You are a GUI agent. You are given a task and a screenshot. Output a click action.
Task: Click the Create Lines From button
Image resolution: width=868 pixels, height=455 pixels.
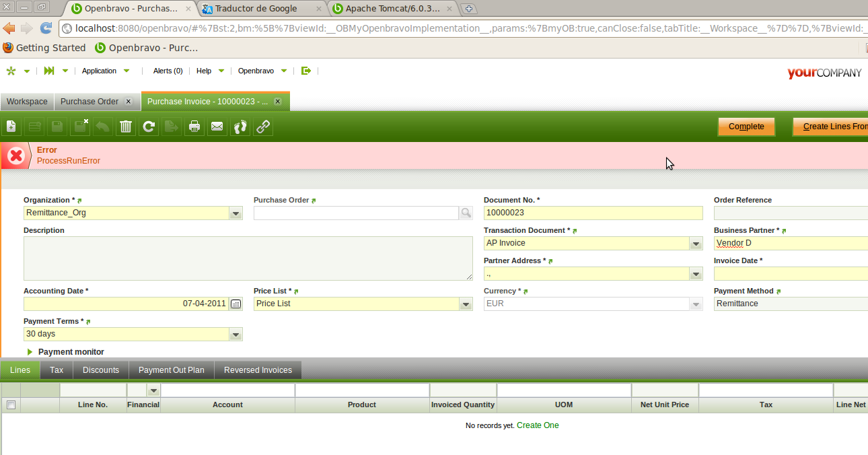coord(830,127)
